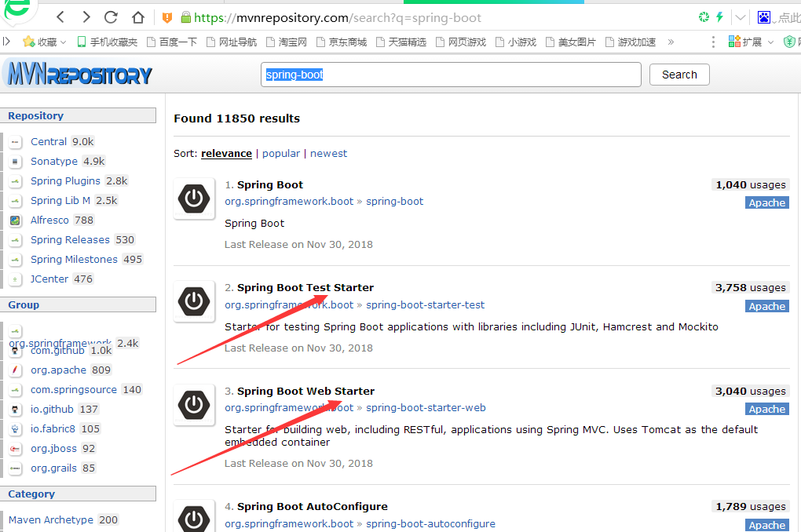
Task: Go forward with the browser forward arrow
Action: pos(86,17)
